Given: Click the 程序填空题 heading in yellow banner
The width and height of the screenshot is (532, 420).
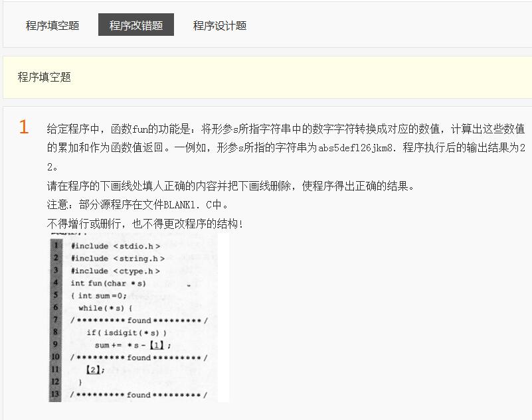Looking at the screenshot, I should 44,77.
